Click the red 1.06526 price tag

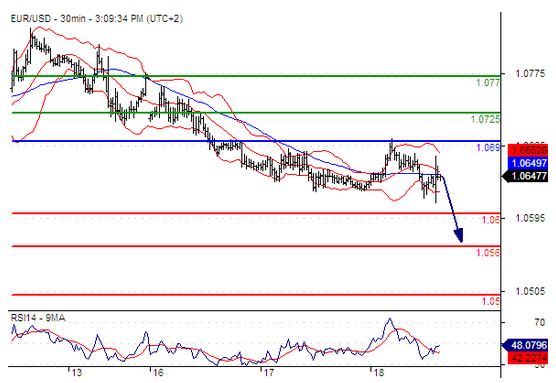528,150
